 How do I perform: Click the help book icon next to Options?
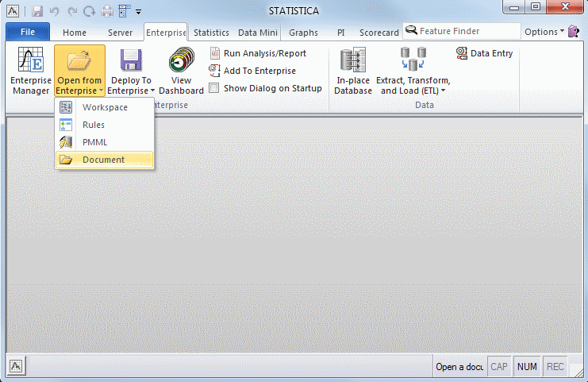click(574, 32)
